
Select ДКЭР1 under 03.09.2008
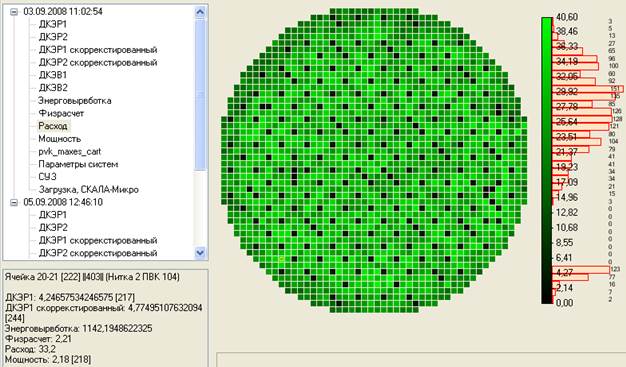53,24
